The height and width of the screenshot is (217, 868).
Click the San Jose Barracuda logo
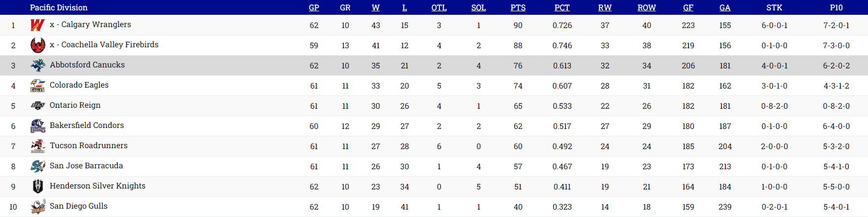[x=37, y=166]
